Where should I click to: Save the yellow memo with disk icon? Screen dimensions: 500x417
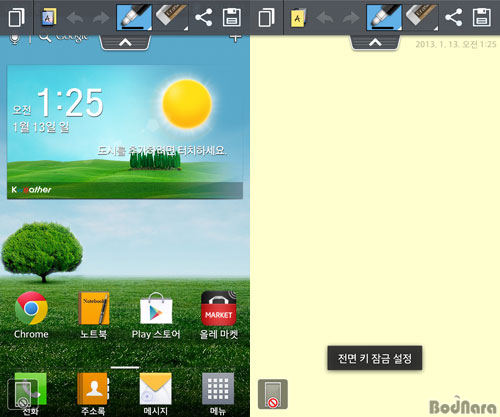pos(482,17)
